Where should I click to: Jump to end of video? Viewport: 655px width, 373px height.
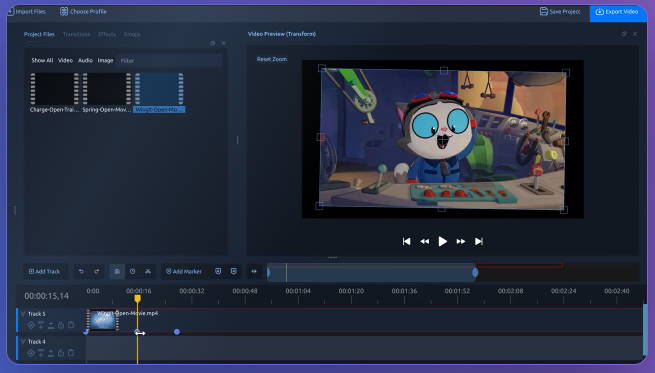click(x=479, y=241)
